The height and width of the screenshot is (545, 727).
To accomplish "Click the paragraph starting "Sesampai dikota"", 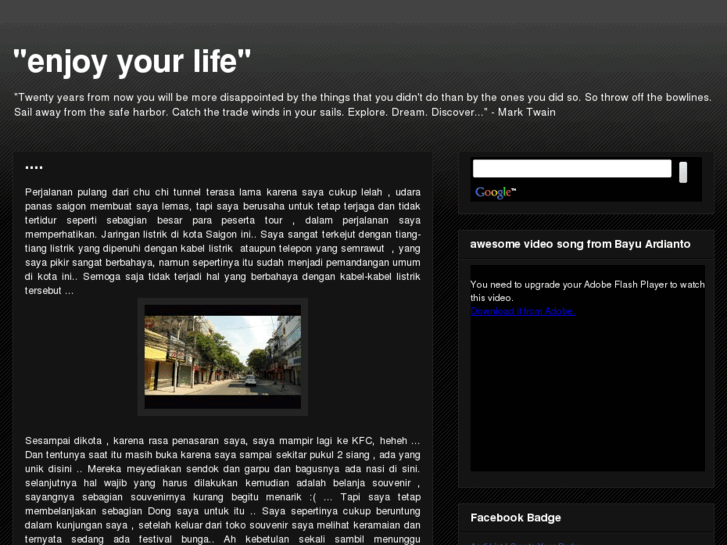I will click(x=223, y=490).
